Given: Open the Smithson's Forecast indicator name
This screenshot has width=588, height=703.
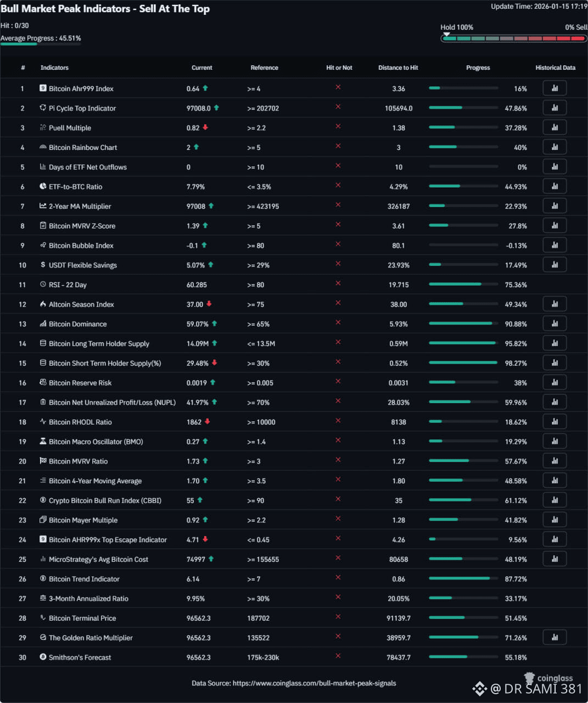Looking at the screenshot, I should (x=80, y=657).
